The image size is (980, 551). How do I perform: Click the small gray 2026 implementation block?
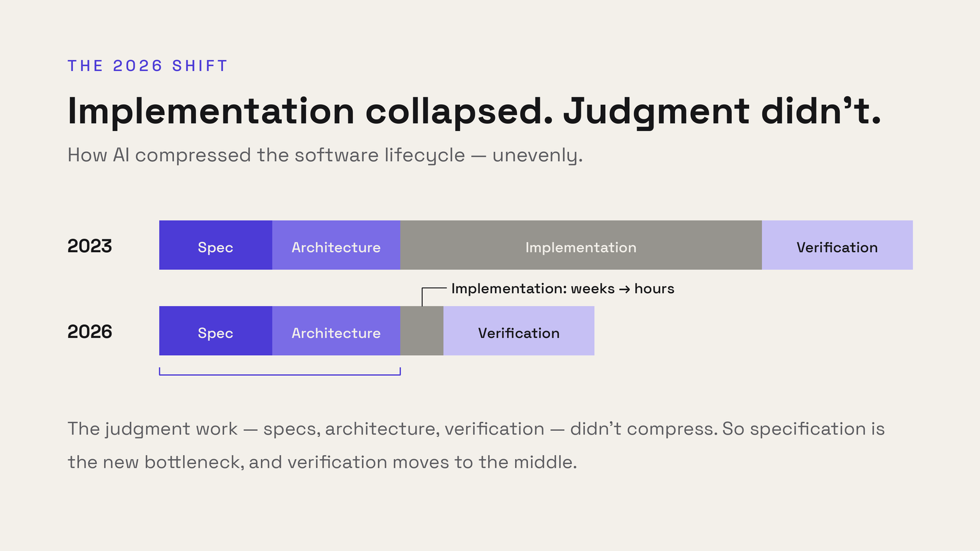[422, 331]
